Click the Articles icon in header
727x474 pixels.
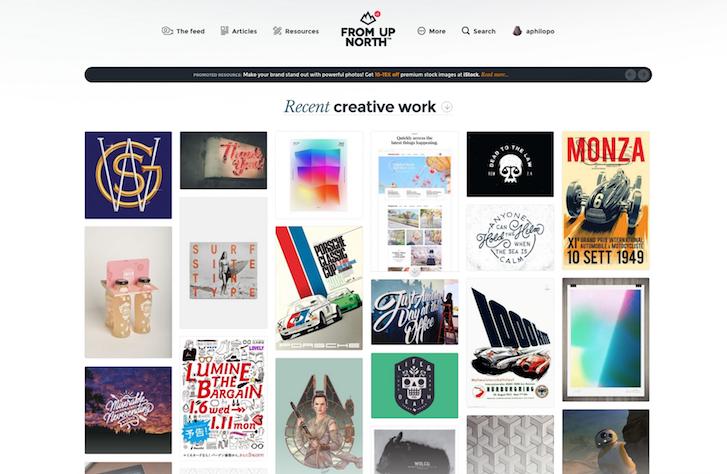(x=224, y=31)
